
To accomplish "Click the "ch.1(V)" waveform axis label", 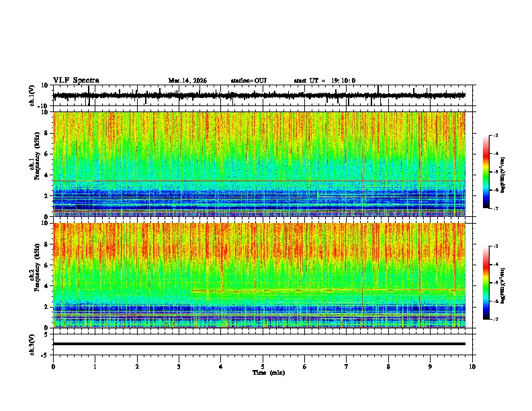I will point(32,95).
